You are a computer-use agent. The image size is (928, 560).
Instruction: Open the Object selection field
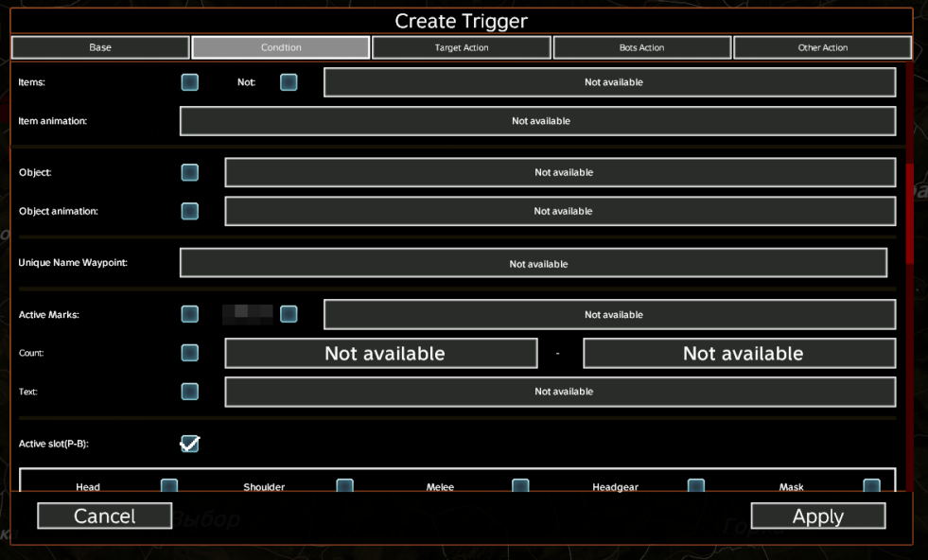[560, 172]
